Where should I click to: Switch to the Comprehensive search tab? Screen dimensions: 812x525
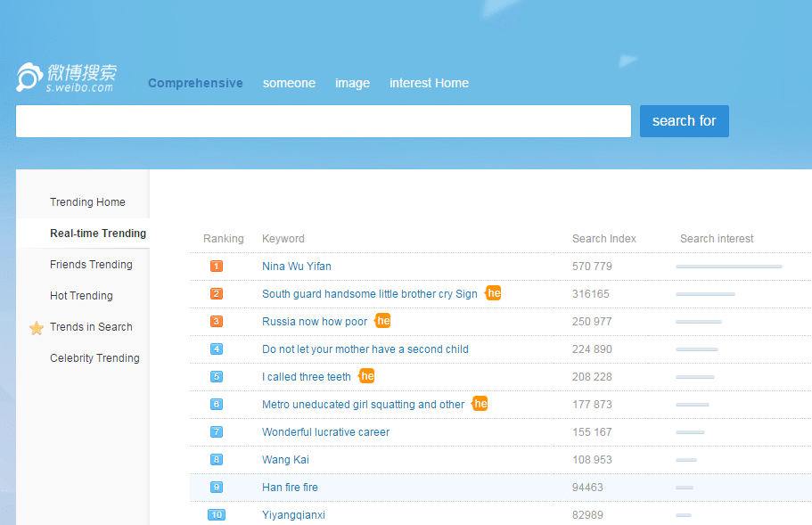click(195, 83)
